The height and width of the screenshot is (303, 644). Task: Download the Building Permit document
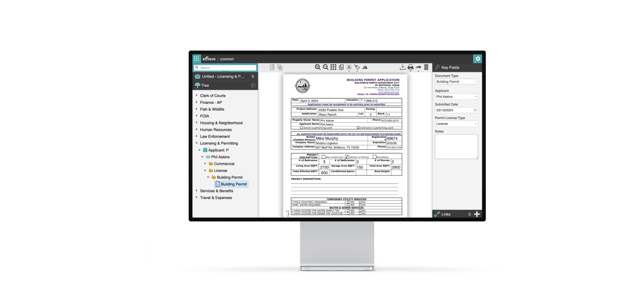pyautogui.click(x=402, y=67)
